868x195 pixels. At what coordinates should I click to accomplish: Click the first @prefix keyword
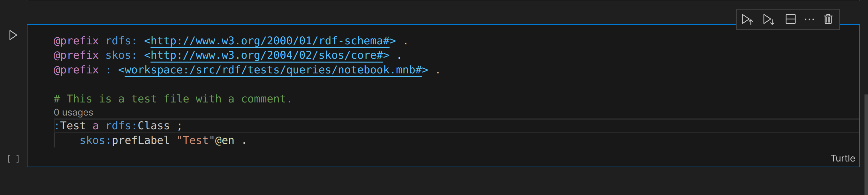click(76, 41)
